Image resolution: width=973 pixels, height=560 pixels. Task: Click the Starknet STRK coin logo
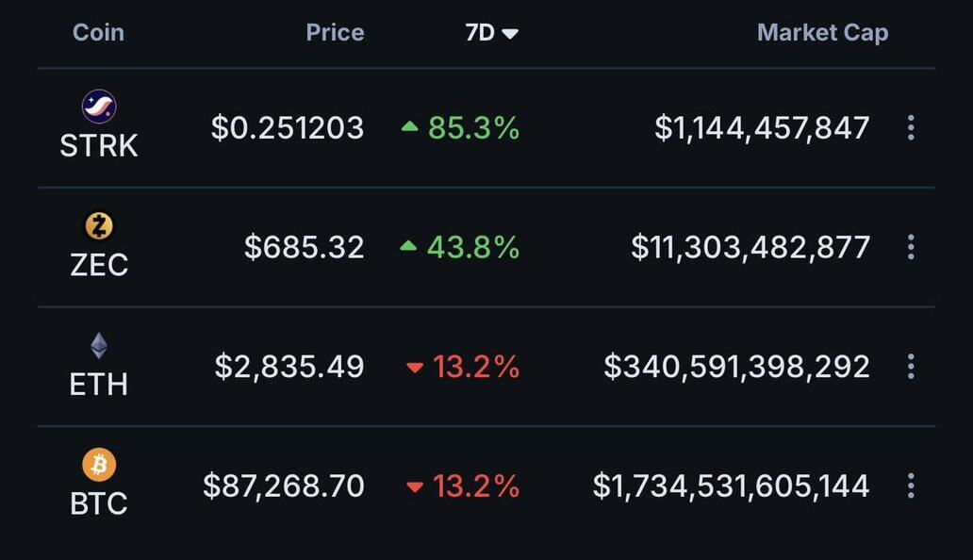[99, 107]
